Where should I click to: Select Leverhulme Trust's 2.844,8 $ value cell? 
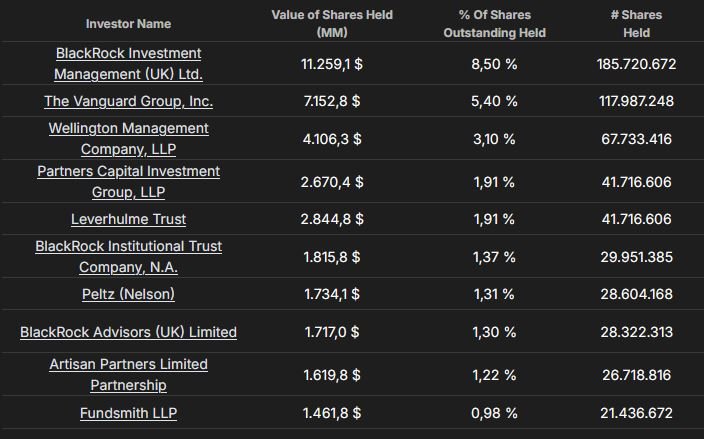[x=332, y=219]
